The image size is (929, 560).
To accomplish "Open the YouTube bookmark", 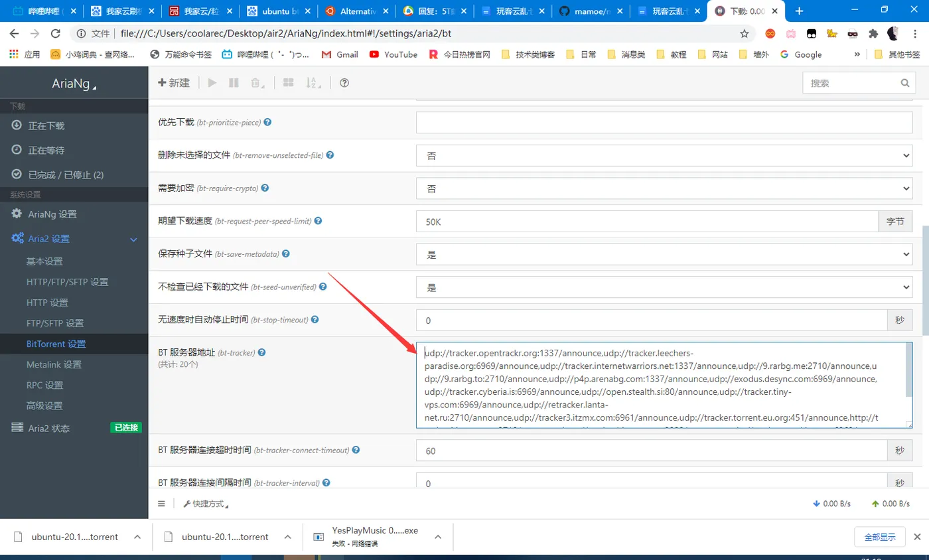I will [393, 54].
